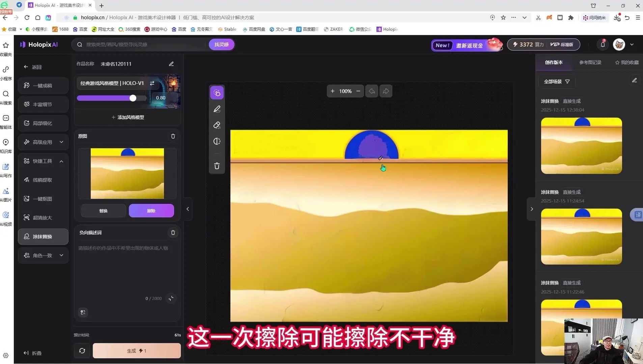Select the brush paint tool
Screen dimensions: 643x364
[x=217, y=109]
